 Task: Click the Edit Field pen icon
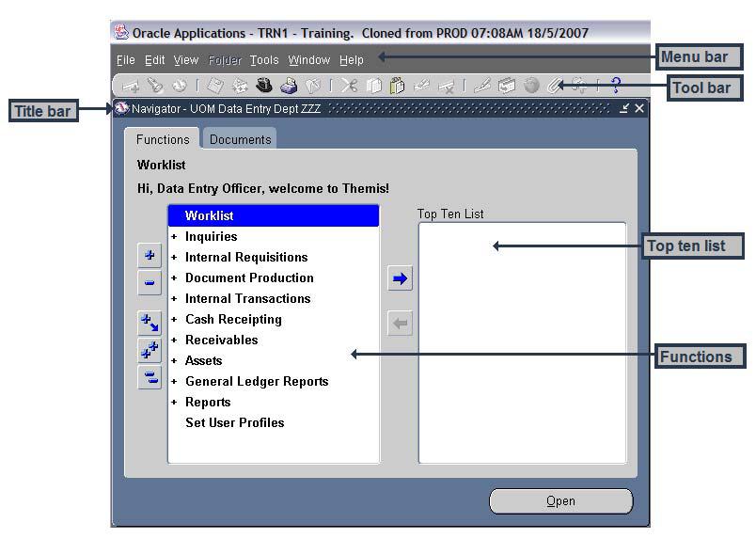tap(482, 86)
